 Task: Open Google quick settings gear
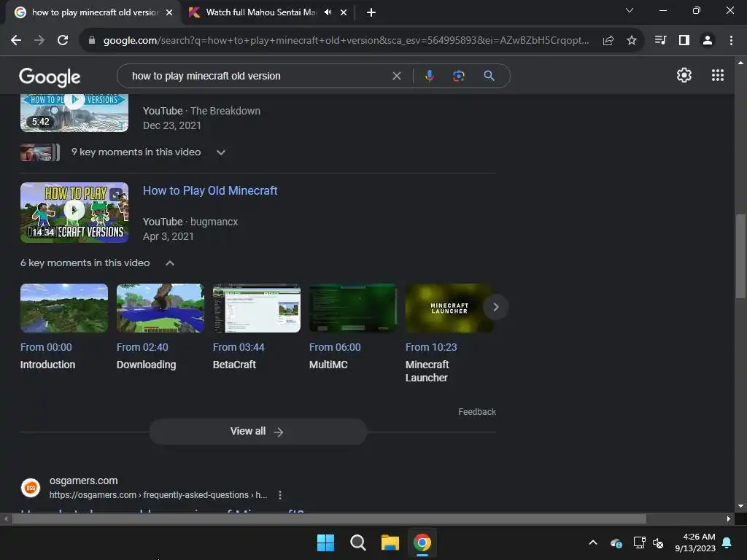tap(684, 75)
